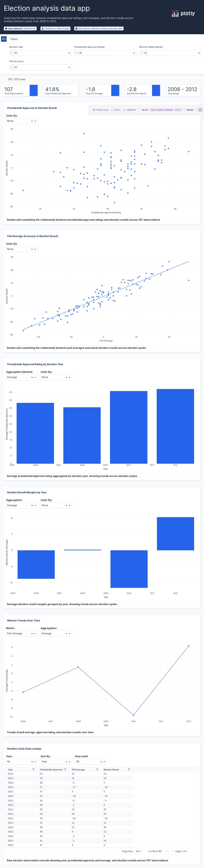This screenshot has width=204, height=868.
Task: Clear Aggregation in Election Result Margins by Year
Action: (32, 505)
